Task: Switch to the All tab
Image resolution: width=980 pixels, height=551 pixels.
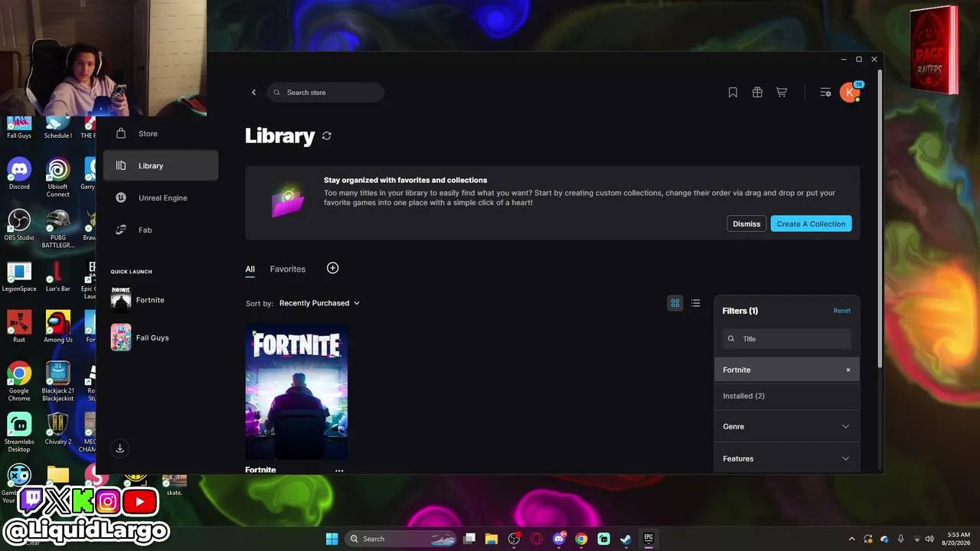Action: 250,269
